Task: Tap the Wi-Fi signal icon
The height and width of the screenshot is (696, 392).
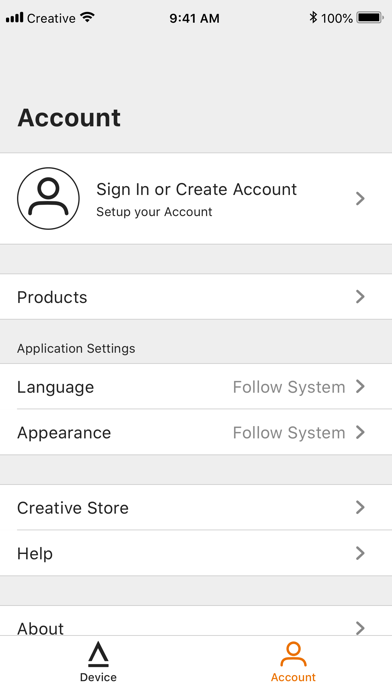Action: coord(87,18)
